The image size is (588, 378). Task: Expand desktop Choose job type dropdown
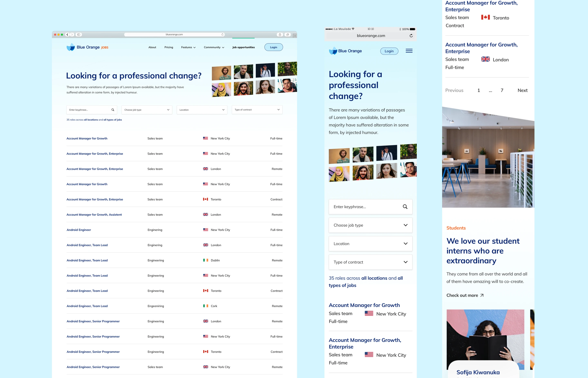click(147, 110)
